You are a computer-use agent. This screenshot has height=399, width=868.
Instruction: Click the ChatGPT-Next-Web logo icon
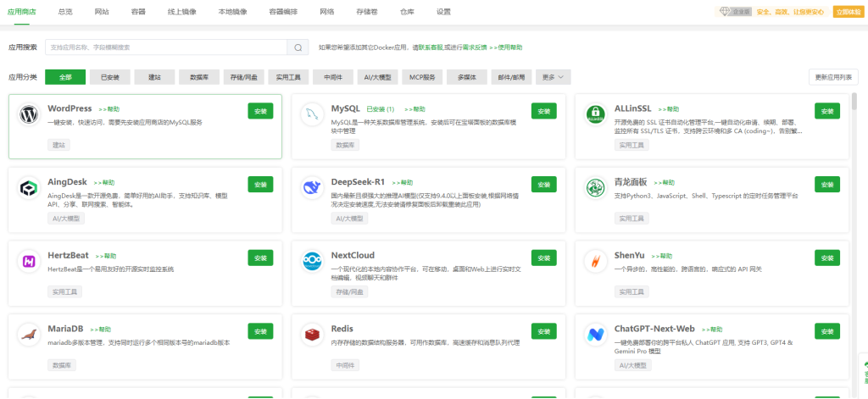(x=595, y=335)
